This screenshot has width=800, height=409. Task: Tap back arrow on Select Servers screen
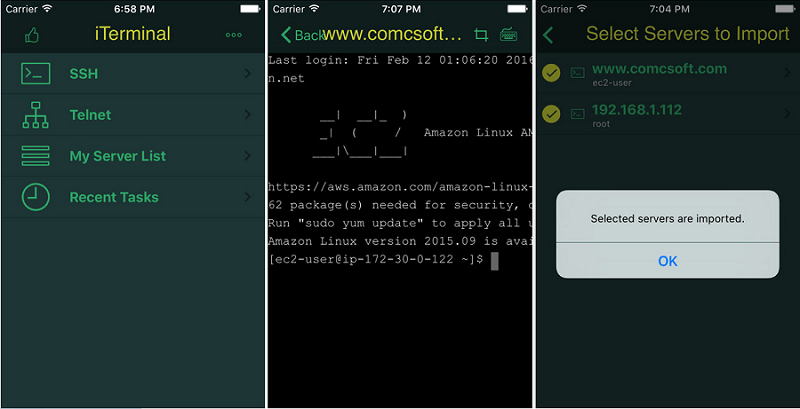click(548, 35)
